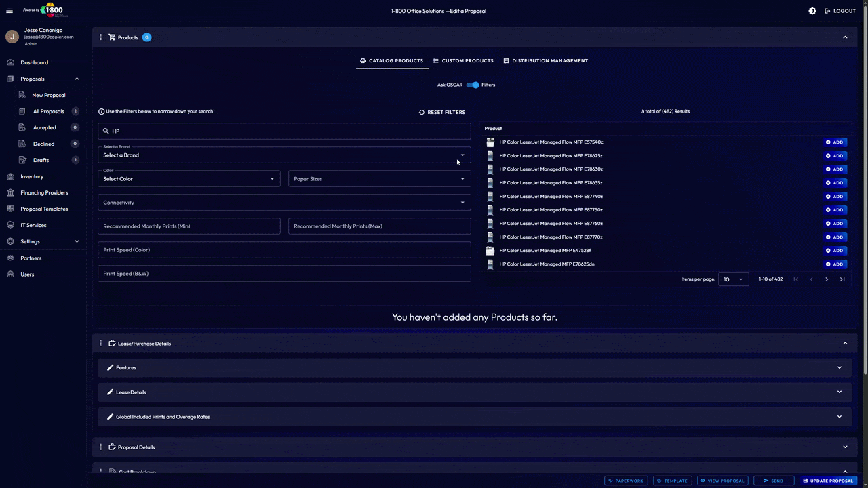Click Recommended Monthly Prints (Max) field
The width and height of the screenshot is (868, 488).
tap(380, 226)
